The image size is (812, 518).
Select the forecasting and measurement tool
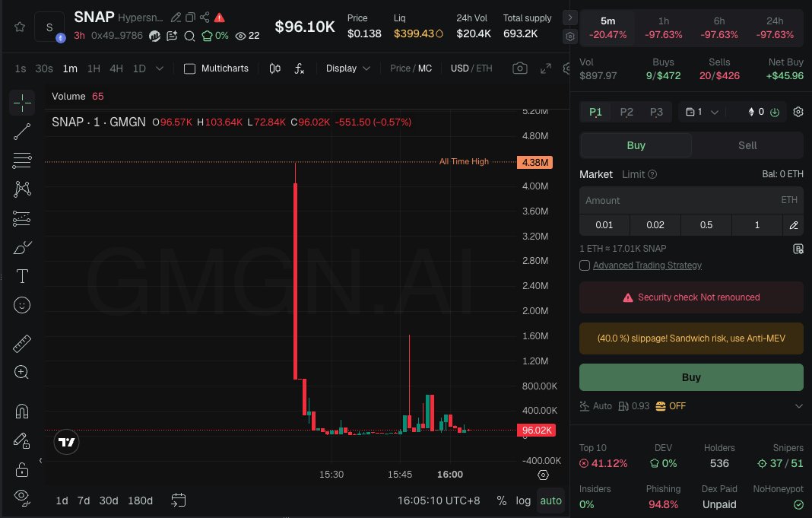tap(22, 218)
